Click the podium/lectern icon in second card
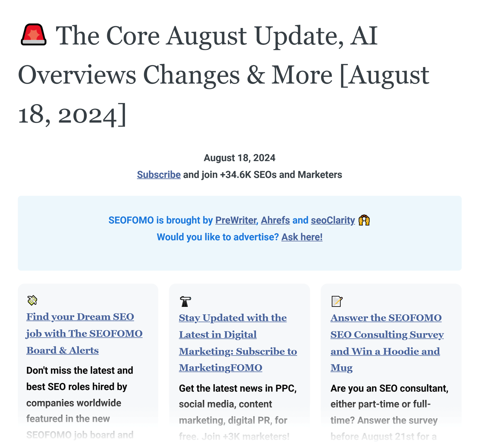Screen dimensions: 479x448 point(185,301)
